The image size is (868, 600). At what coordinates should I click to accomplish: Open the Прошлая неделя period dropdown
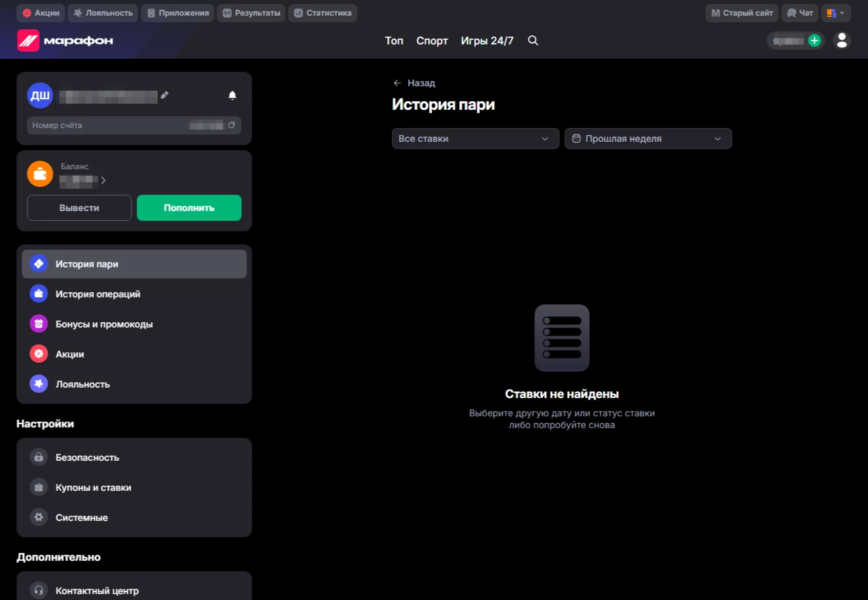click(x=648, y=139)
